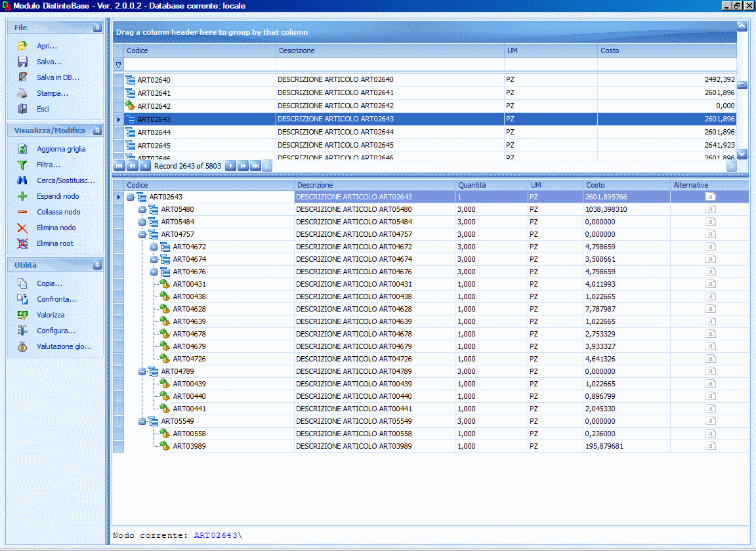Screen dimensions: 756x551
Task: Go to previous page in record navigator
Action: (x=132, y=166)
